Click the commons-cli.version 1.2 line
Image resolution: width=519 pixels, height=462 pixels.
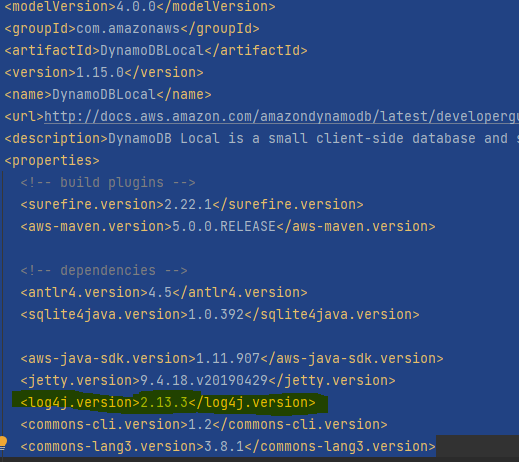[204, 424]
